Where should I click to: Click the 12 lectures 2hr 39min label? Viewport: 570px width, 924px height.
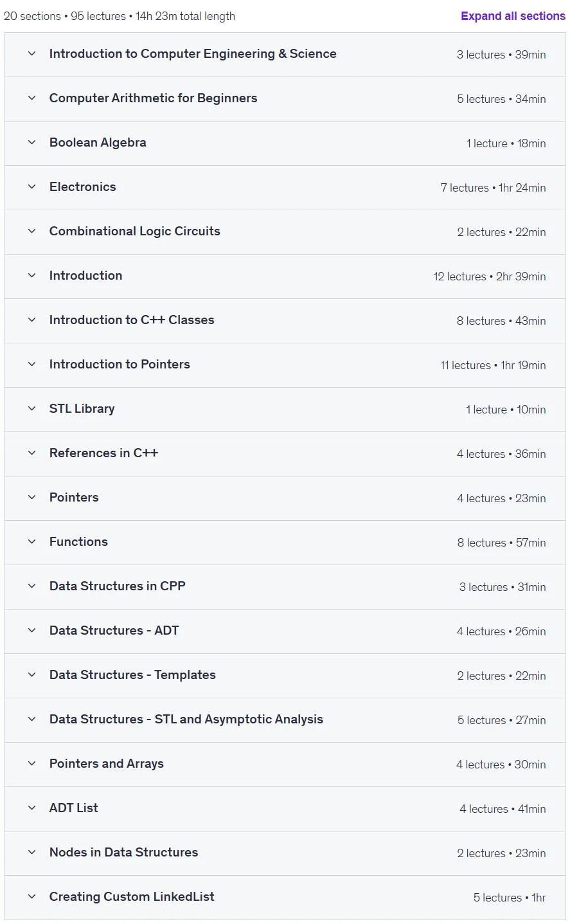point(490,276)
